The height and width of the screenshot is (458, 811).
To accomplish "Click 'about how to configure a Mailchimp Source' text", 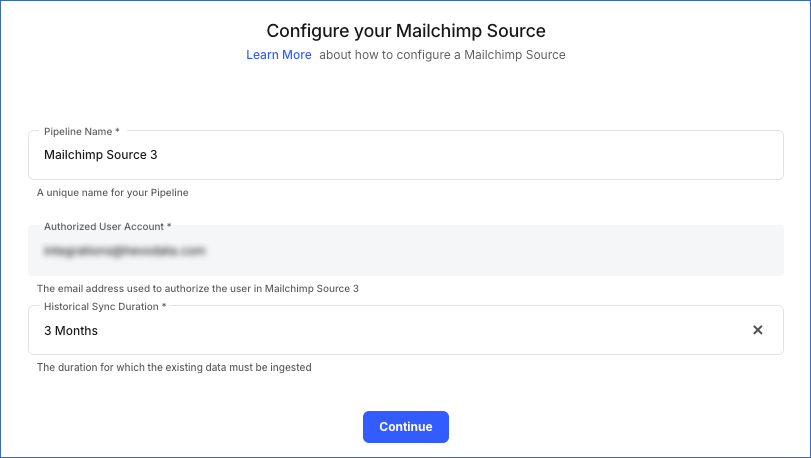I will click(x=442, y=55).
